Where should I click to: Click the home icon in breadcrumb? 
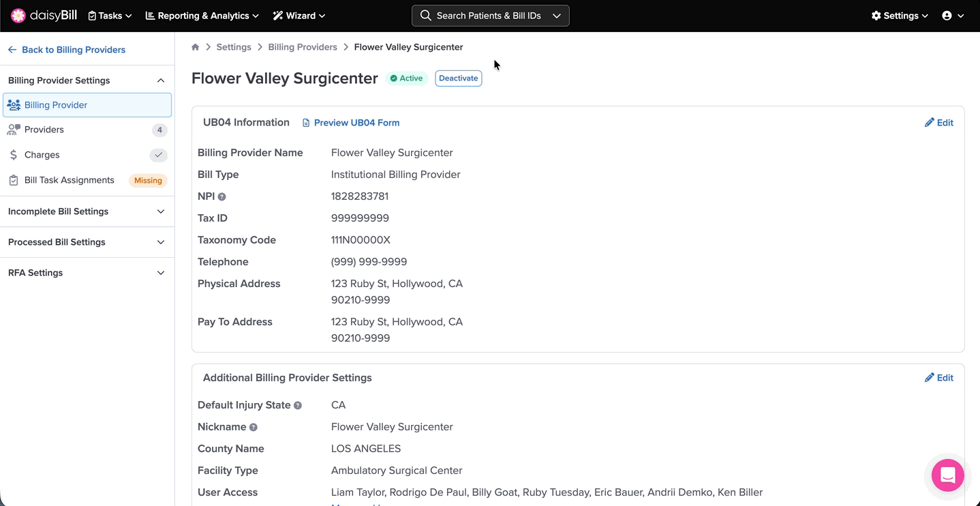[x=196, y=47]
